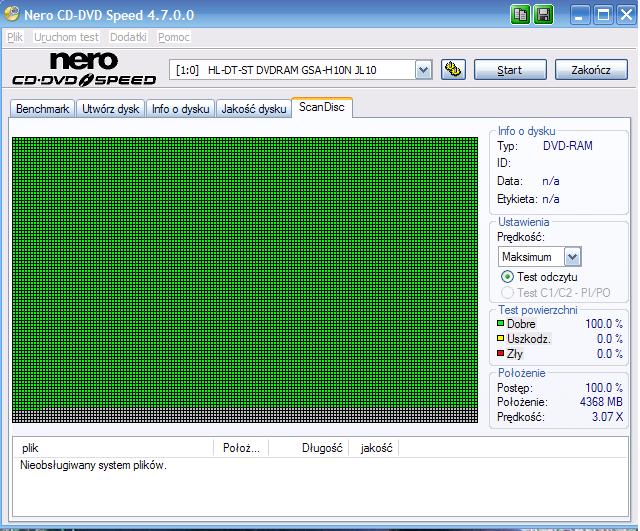Open the HL-DT-ST DVDRAM GSA-H10N drive combo box

[x=300, y=70]
